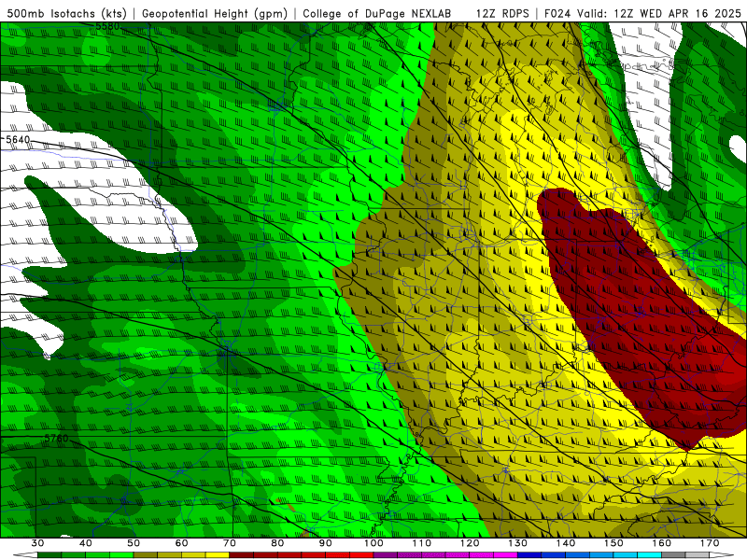Image resolution: width=747 pixels, height=560 pixels.
Task: Click the bright yellow 65-70 kt legend swatch
Action: point(218,555)
